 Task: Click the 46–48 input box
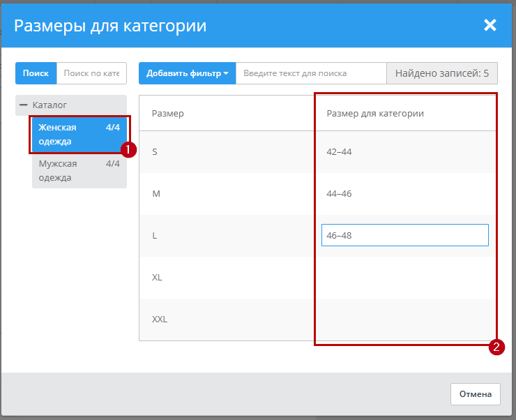[404, 235]
